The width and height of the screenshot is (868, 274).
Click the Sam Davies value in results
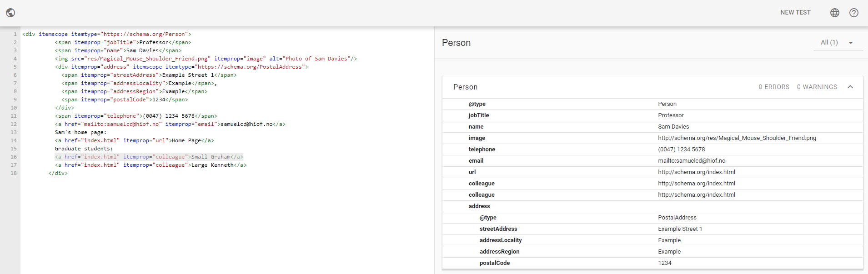tap(673, 127)
